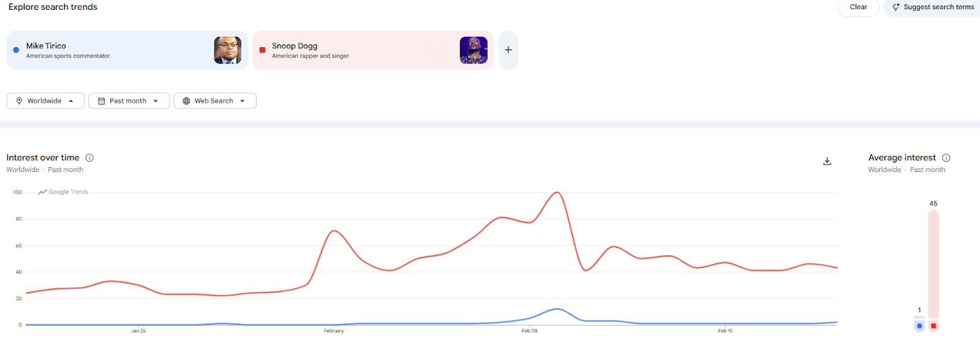Click the globe icon for Web Search
The width and height of the screenshot is (980, 344).
186,101
